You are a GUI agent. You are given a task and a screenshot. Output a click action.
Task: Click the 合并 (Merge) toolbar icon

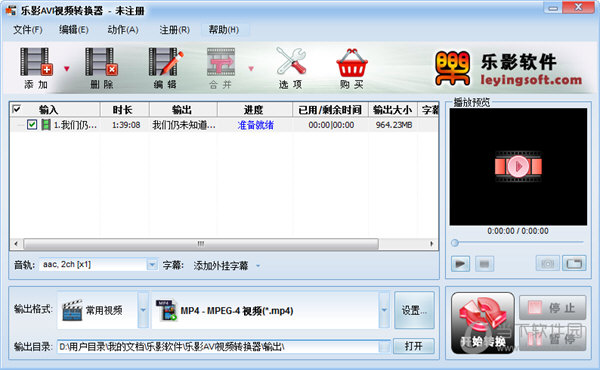click(x=221, y=62)
